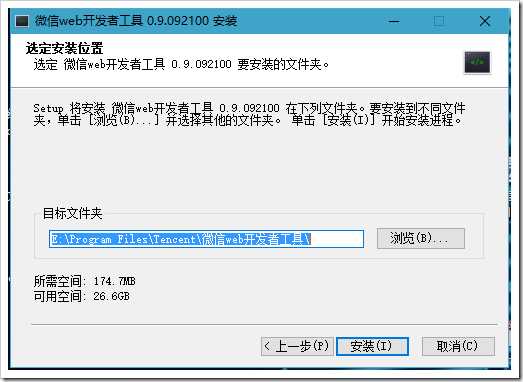Click the 目标文件夹 group label
Screen dimensions: 523x382
point(72,214)
